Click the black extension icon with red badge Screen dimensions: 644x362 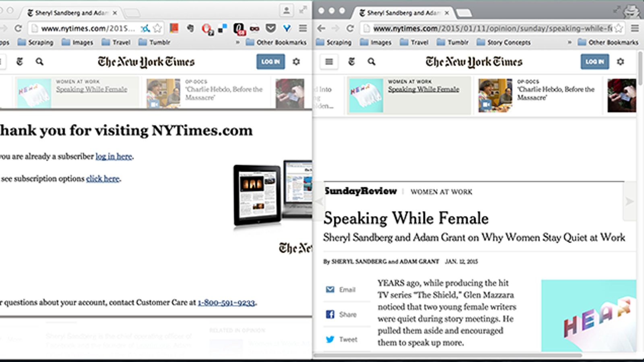coord(239,29)
